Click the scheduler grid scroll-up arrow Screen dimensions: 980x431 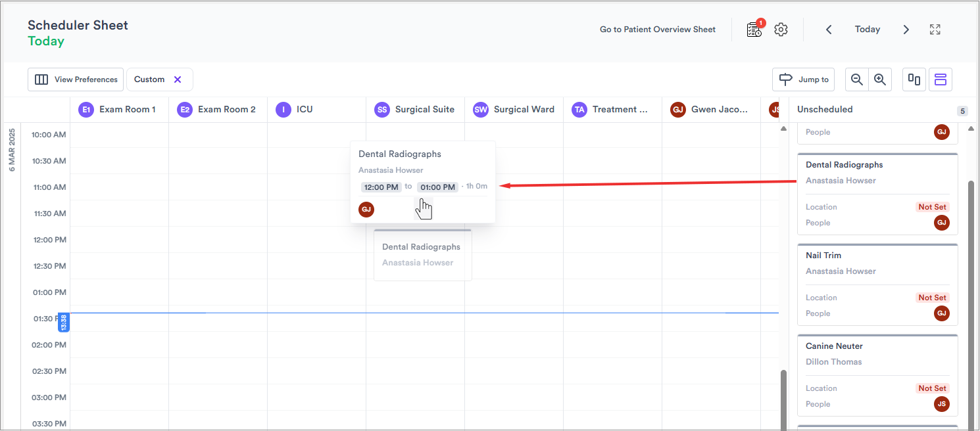[783, 129]
